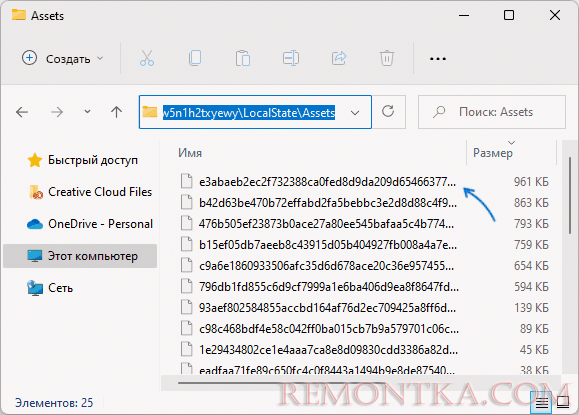
Task: Go back with the left arrow
Action: [22, 112]
